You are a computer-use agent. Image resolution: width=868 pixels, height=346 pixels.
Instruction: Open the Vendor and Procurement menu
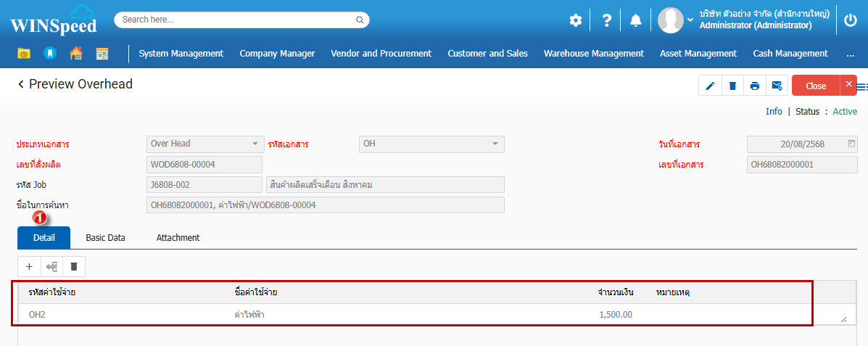coord(381,53)
